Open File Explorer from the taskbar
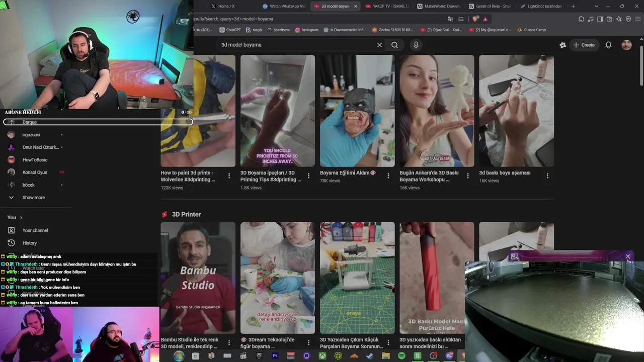Image resolution: width=644 pixels, height=362 pixels. point(386,356)
